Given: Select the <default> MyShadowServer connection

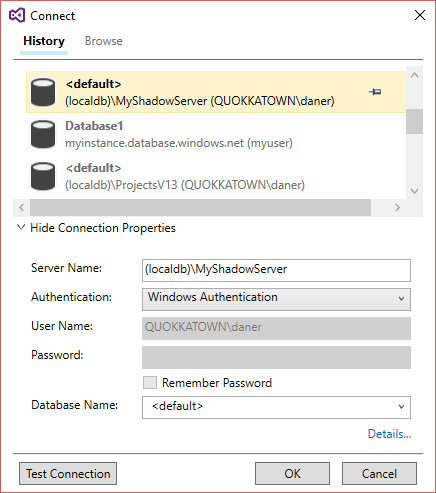Looking at the screenshot, I should coord(216,92).
